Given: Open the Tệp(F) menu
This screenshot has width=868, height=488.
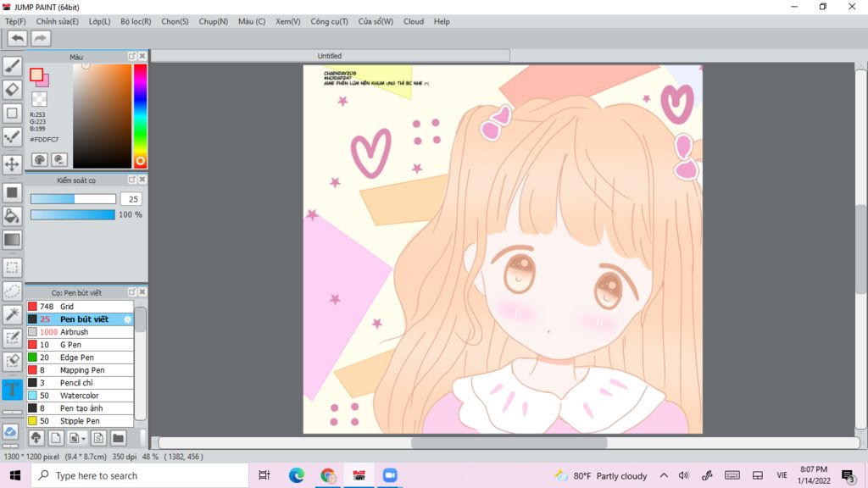Looking at the screenshot, I should (x=15, y=21).
